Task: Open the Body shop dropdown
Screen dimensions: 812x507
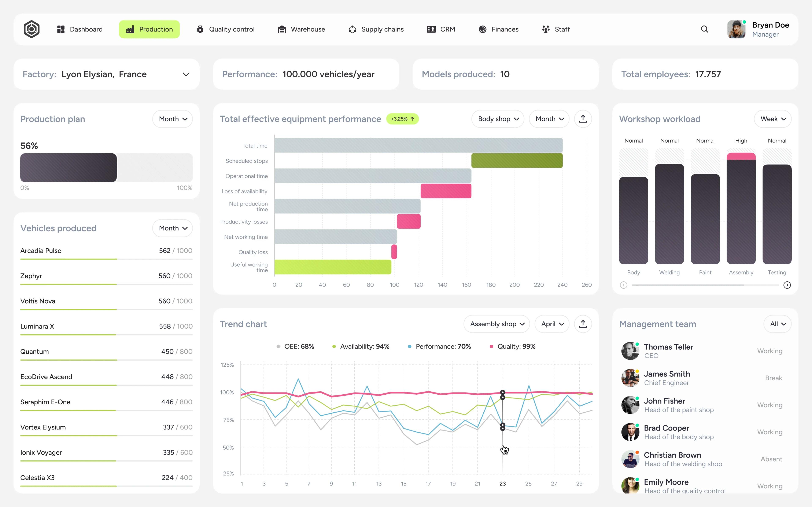Action: click(x=498, y=119)
